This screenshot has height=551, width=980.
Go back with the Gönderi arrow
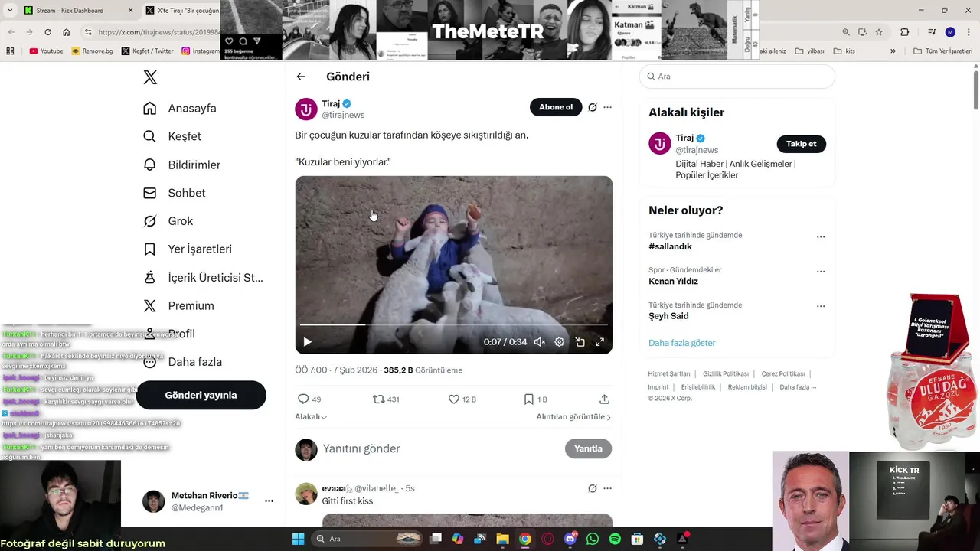[x=301, y=77]
